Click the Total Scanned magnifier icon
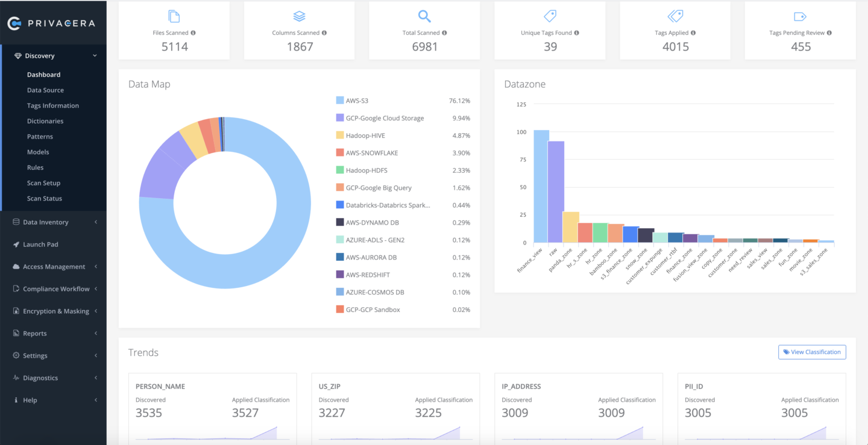Viewport: 868px width, 445px height. [424, 16]
